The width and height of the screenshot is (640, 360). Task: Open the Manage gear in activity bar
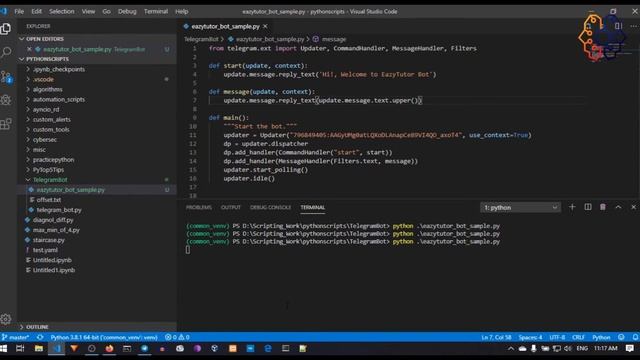tap(6, 319)
